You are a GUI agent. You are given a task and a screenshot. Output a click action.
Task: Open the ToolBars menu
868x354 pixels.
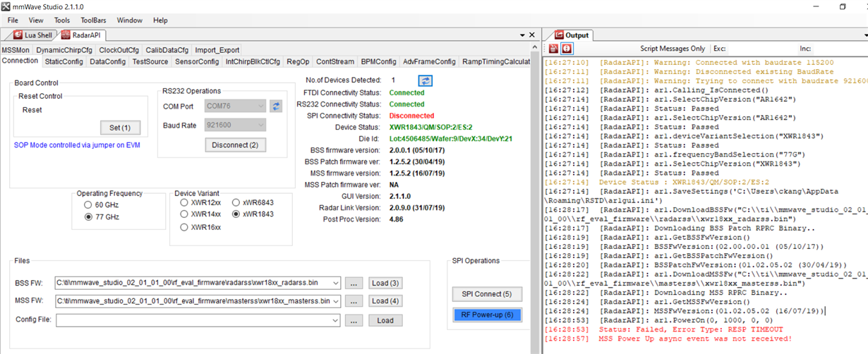(93, 20)
